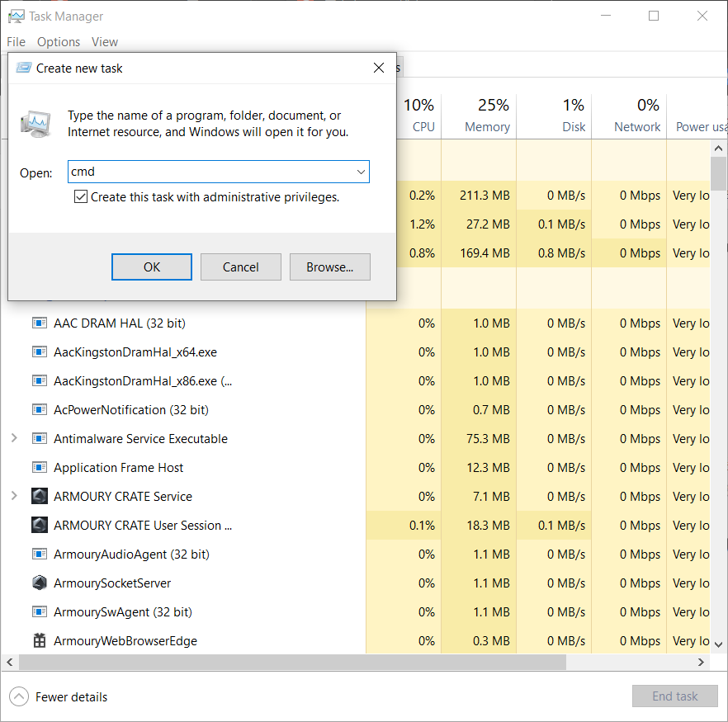
Task: Click the ArmourySocketServer process icon
Action: tap(40, 583)
